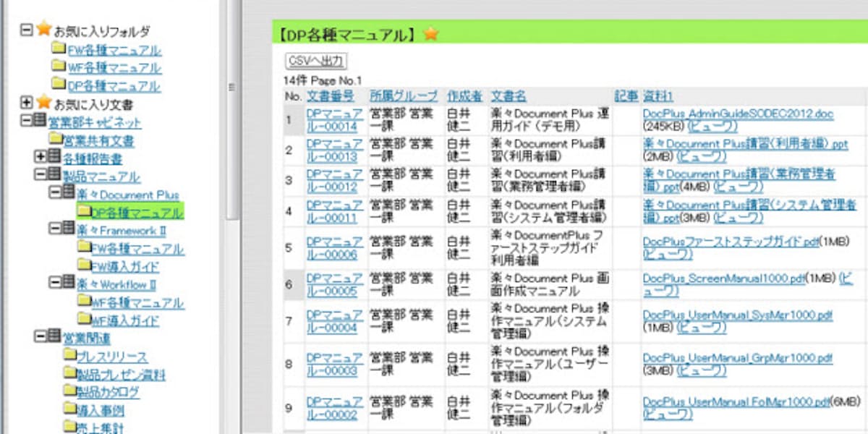Click the star icon beside DP各種マニュアル title
Image resolution: width=868 pixels, height=434 pixels.
(x=431, y=34)
